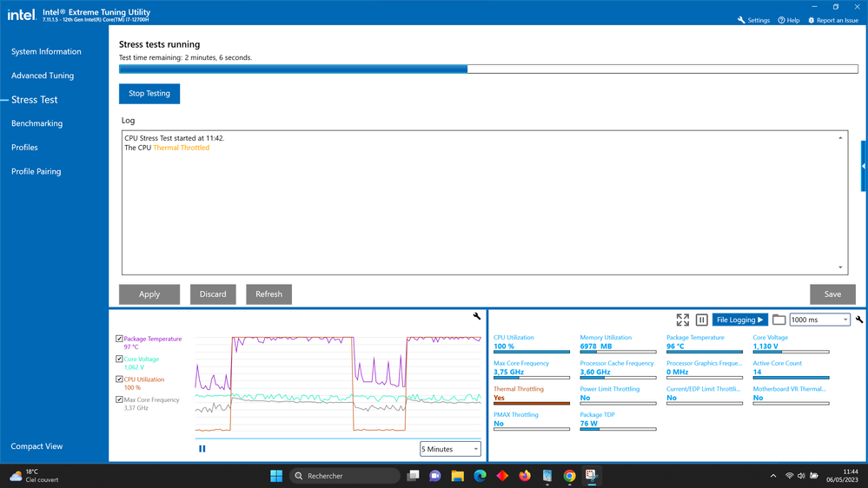The height and width of the screenshot is (488, 868).
Task: Launch Microsoft Edge from taskbar
Action: click(x=480, y=476)
